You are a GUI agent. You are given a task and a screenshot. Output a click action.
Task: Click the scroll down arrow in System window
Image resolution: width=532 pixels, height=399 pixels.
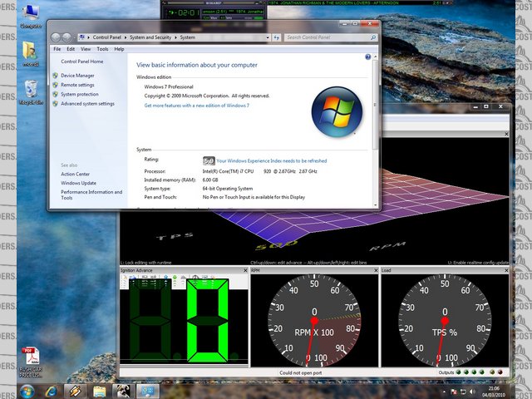point(375,205)
